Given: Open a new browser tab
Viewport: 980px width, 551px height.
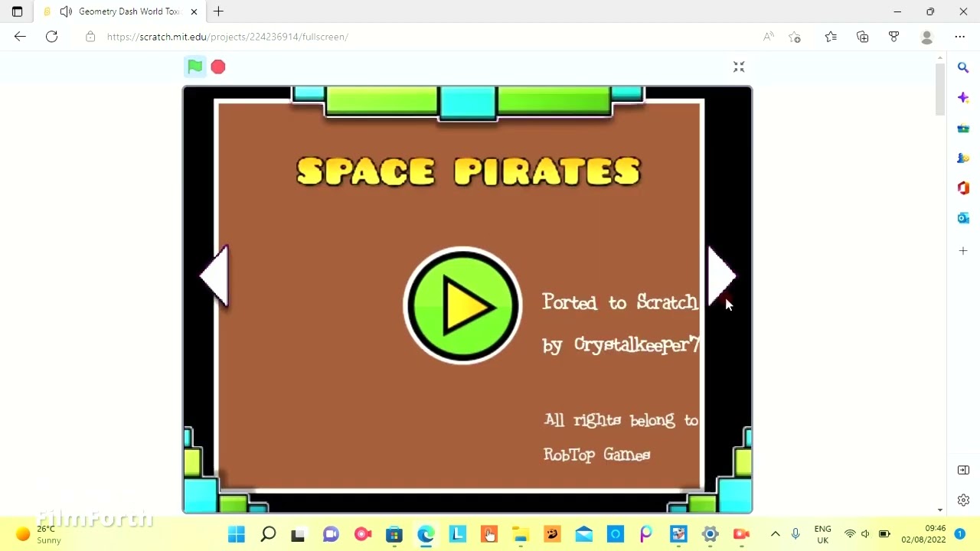Looking at the screenshot, I should click(218, 11).
